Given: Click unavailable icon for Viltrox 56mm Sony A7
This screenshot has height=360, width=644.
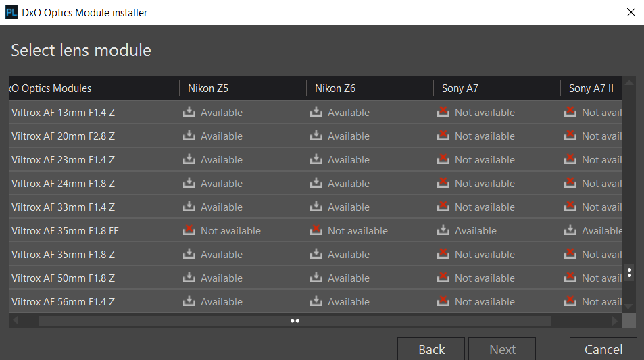Looking at the screenshot, I should (x=443, y=301).
